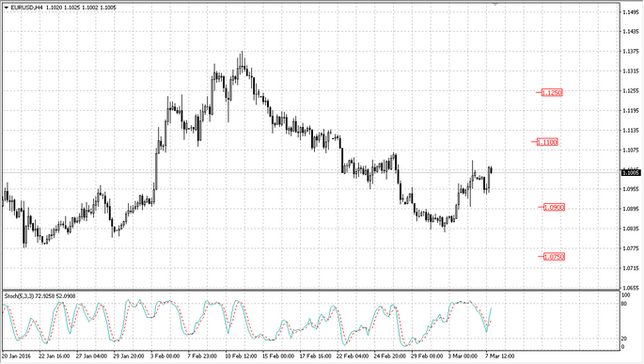This screenshot has height=364, width=644.
Task: Click the current price tag 1.1005
Action: 631,172
